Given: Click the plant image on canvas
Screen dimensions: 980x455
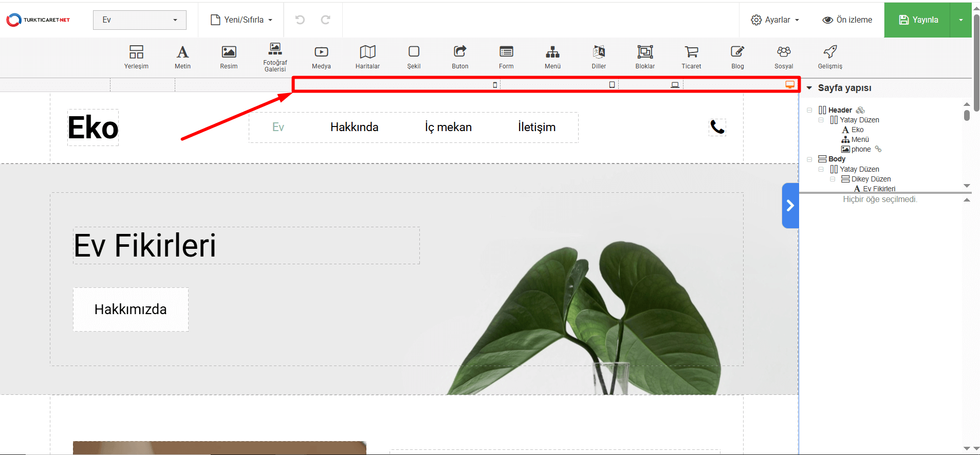Looking at the screenshot, I should tap(583, 319).
